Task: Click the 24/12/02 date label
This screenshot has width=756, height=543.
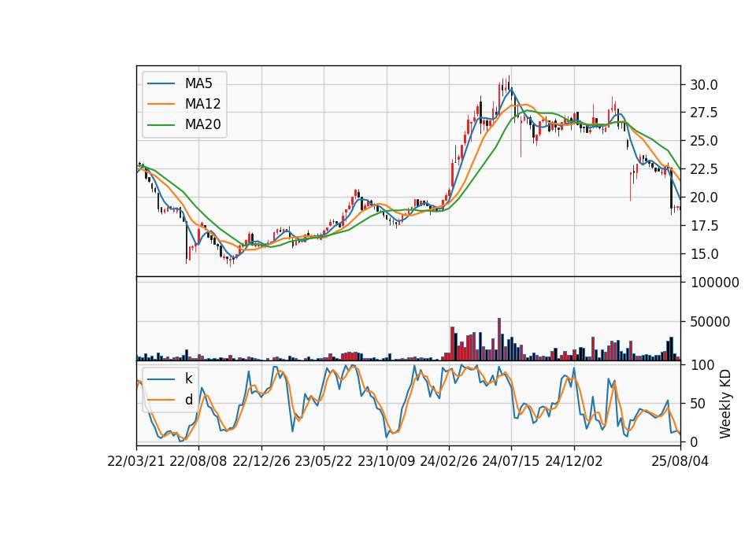Action: click(x=574, y=461)
